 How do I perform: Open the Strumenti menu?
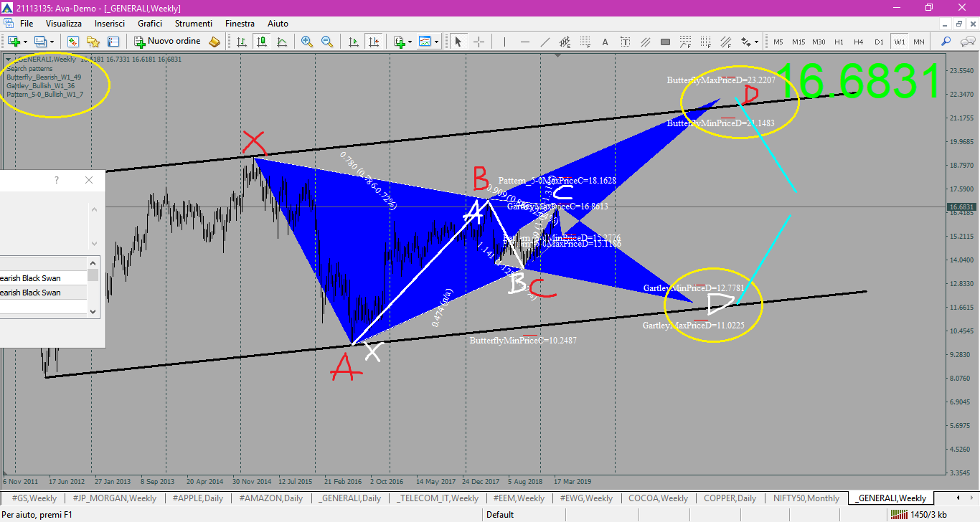(x=194, y=24)
